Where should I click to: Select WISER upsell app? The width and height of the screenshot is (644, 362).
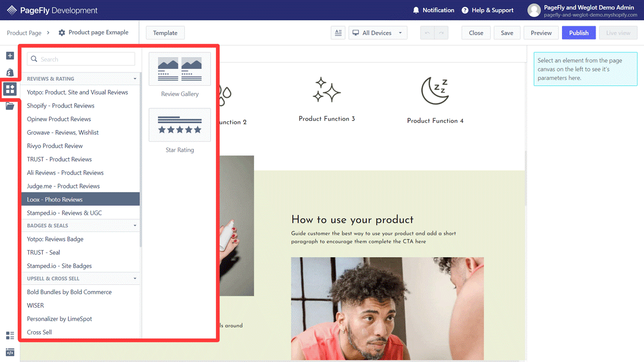(80, 306)
